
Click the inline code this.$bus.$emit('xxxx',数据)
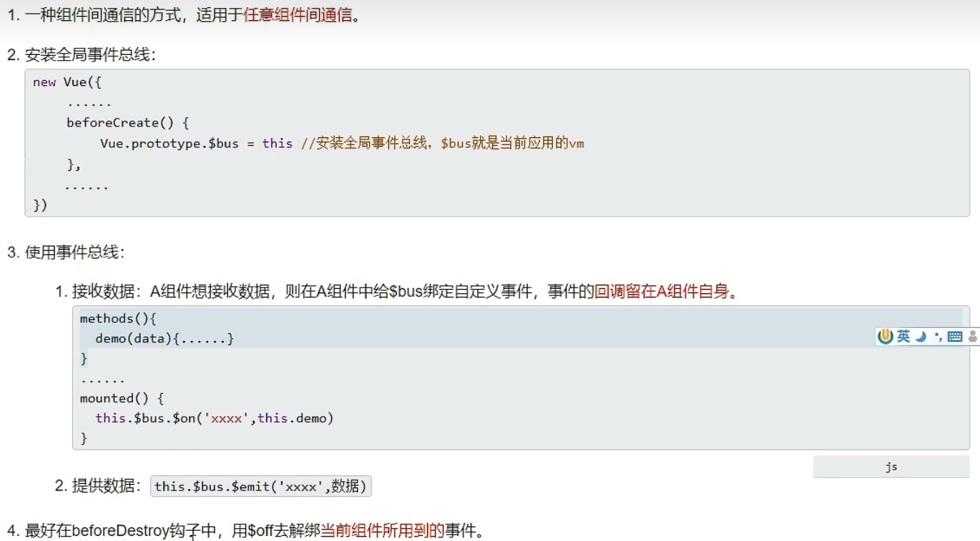pyautogui.click(x=261, y=486)
